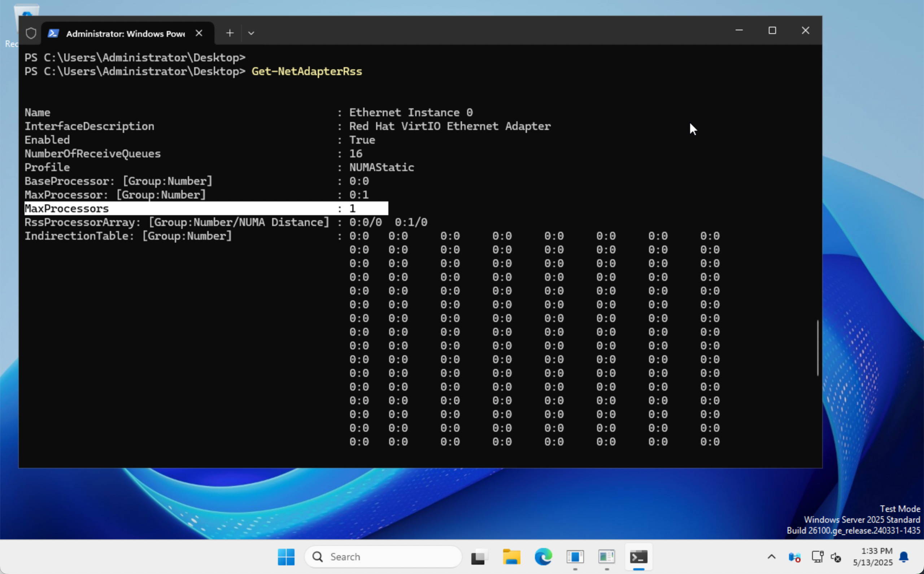Close the Administrator PowerShell tab
This screenshot has width=924, height=574.
(x=199, y=33)
